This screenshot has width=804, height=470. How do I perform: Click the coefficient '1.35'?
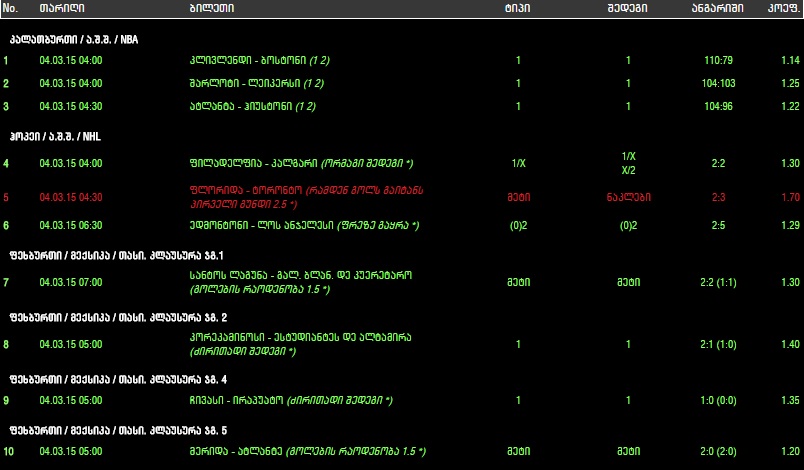click(x=790, y=400)
